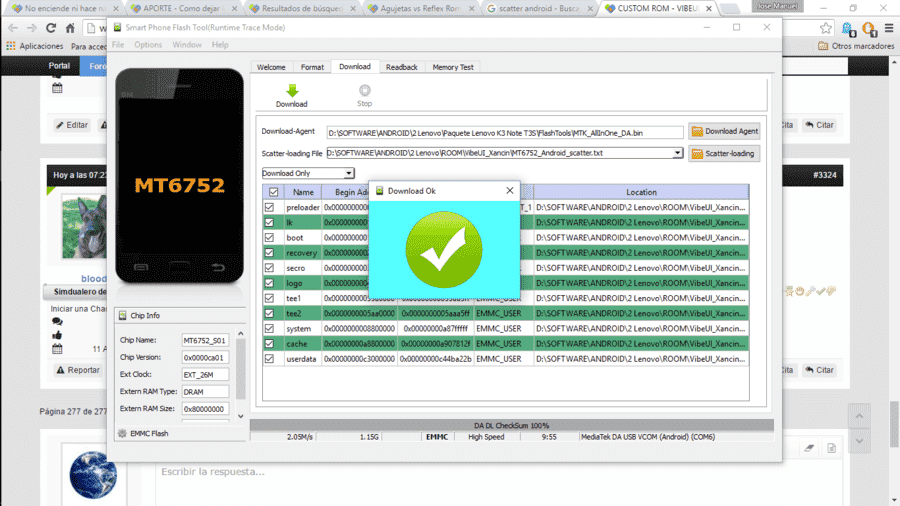
Task: Click the bookmark star icon in Chrome
Action: tap(825, 28)
